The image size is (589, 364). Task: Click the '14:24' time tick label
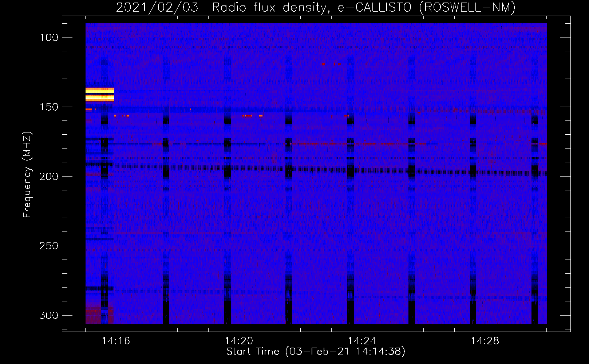[x=362, y=341]
